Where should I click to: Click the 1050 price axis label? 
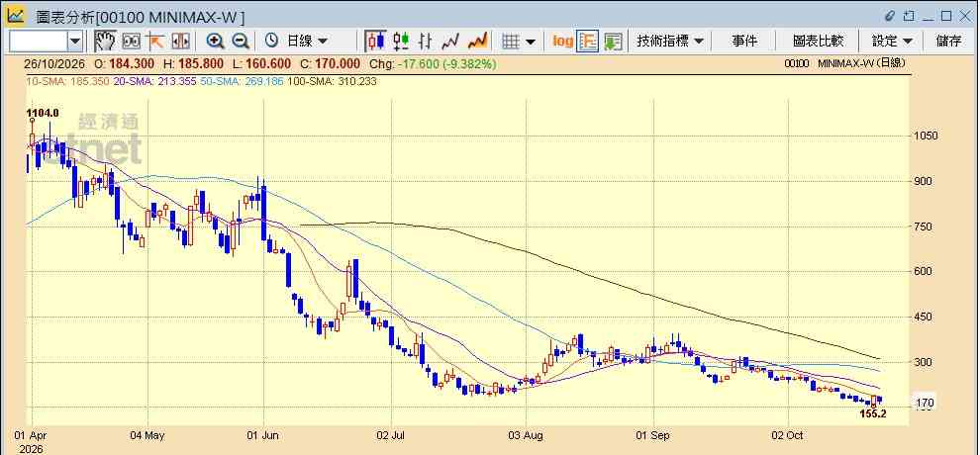click(927, 136)
